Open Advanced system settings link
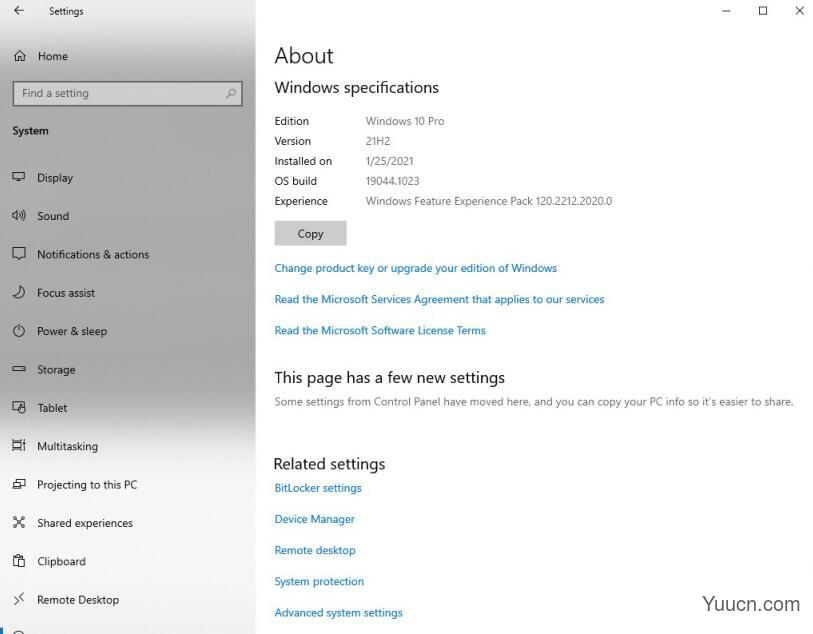 pos(338,612)
